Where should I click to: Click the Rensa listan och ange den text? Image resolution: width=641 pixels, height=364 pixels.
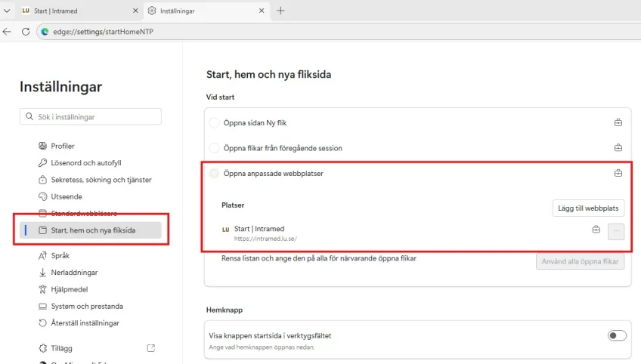(x=319, y=258)
